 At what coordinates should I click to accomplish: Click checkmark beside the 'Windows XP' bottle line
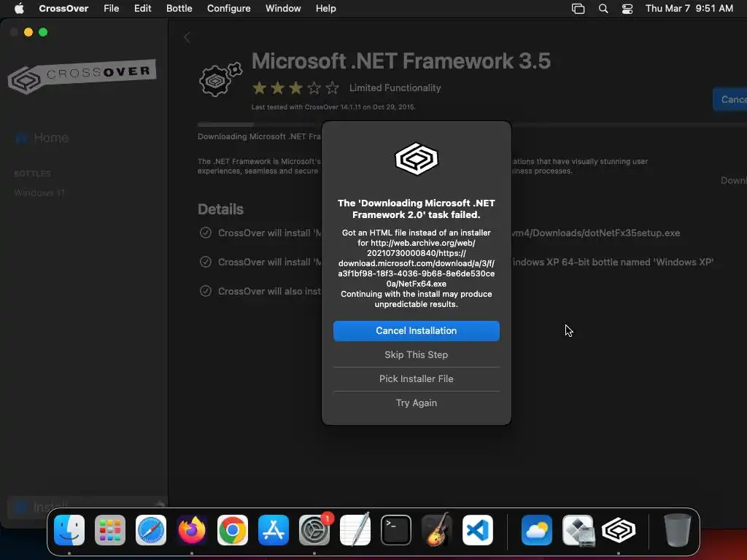pos(205,262)
